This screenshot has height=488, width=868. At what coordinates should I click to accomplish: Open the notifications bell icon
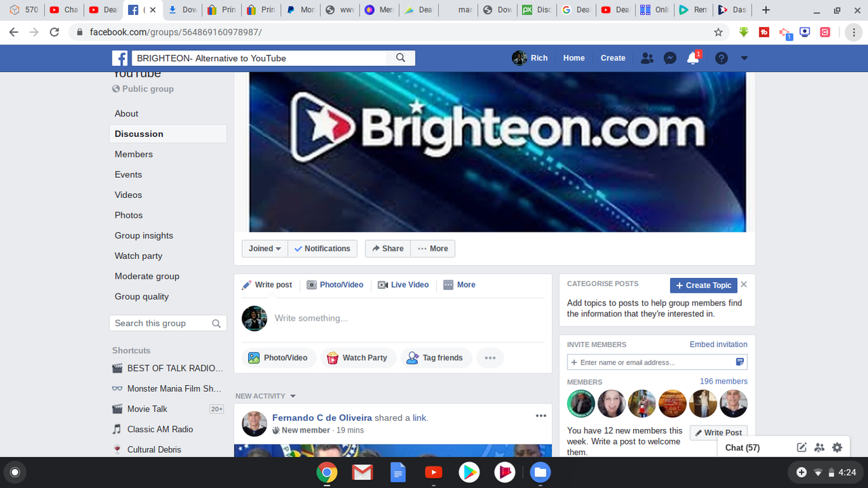[x=692, y=58]
